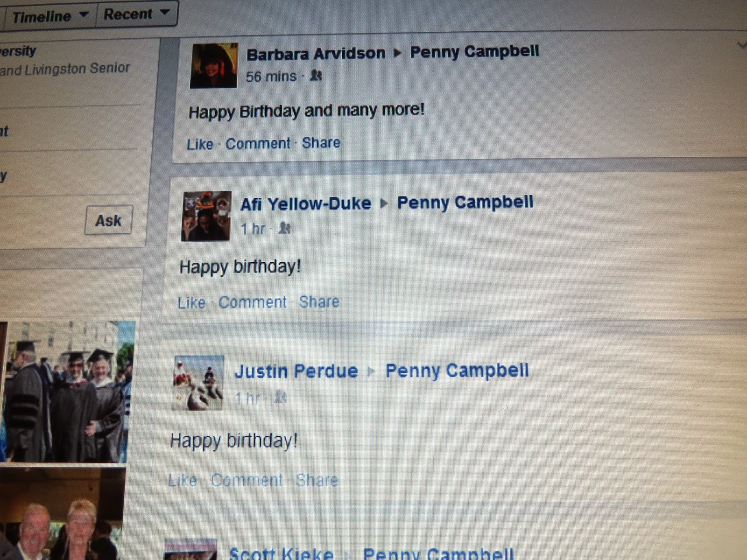Click the 56 mins timestamp
The width and height of the screenshot is (747, 560).
[x=271, y=76]
